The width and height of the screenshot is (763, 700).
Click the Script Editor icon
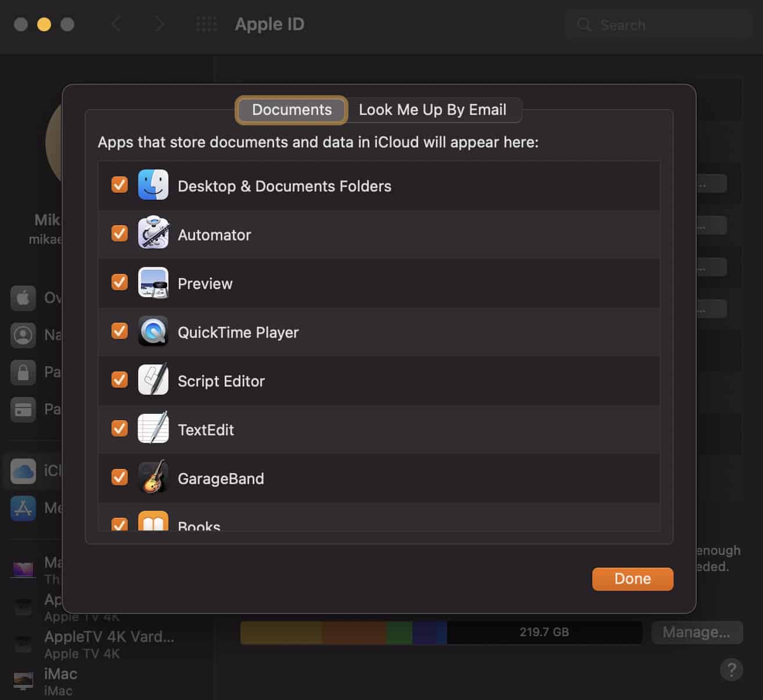click(x=153, y=380)
